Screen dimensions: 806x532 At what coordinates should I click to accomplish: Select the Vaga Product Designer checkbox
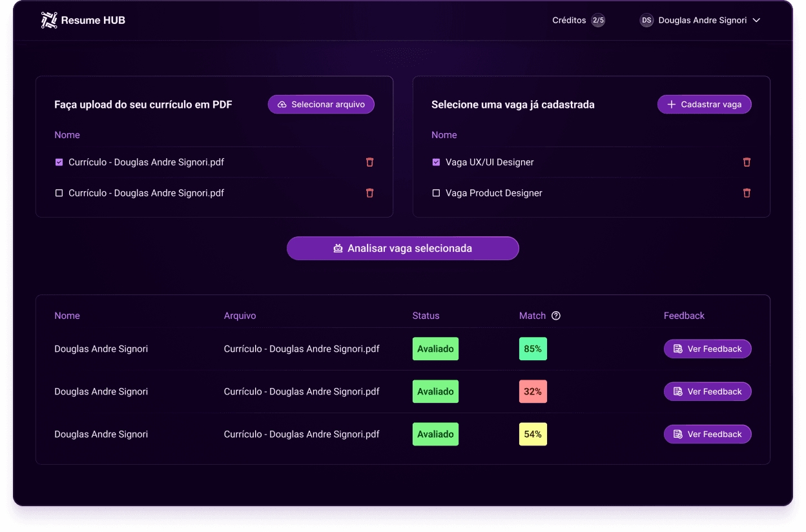pyautogui.click(x=436, y=192)
